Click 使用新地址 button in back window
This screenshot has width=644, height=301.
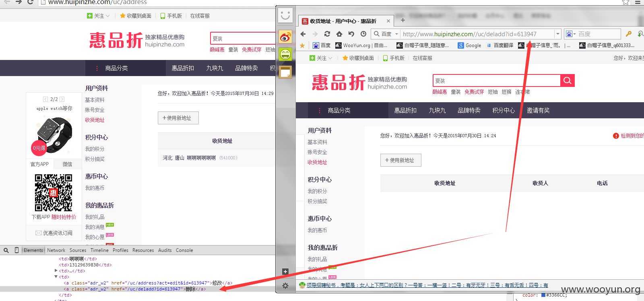coord(178,118)
